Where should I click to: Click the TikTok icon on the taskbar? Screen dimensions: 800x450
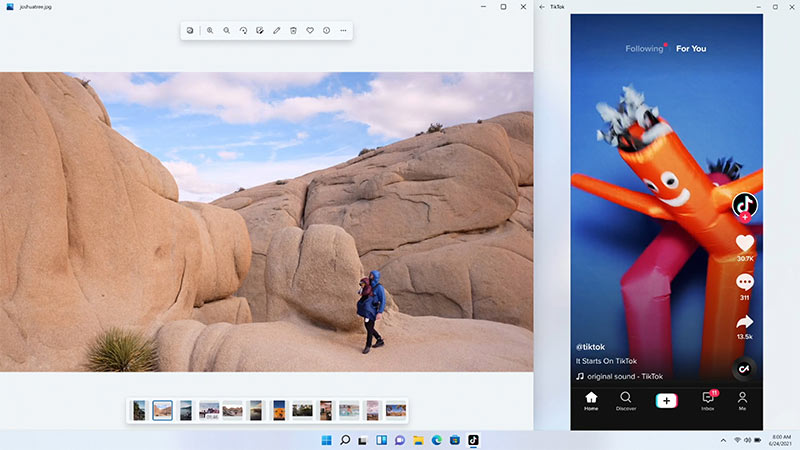pos(473,440)
